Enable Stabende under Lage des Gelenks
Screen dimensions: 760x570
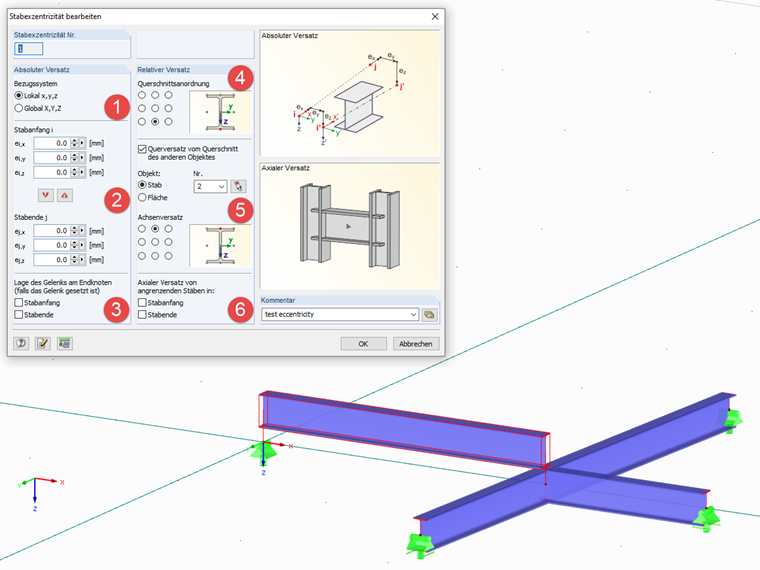pos(19,315)
